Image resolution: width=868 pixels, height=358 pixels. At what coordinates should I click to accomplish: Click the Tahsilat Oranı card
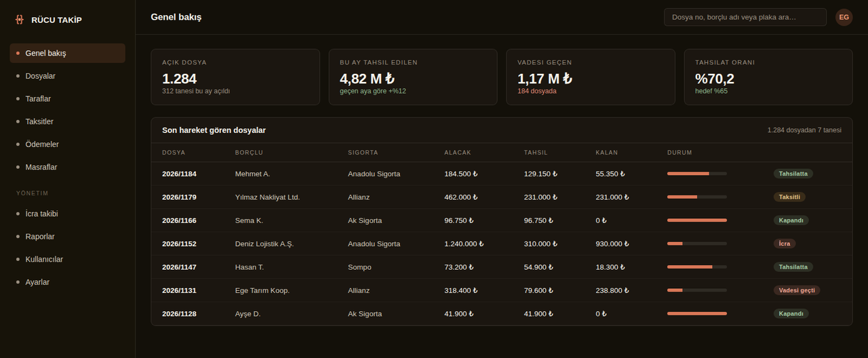click(768, 77)
